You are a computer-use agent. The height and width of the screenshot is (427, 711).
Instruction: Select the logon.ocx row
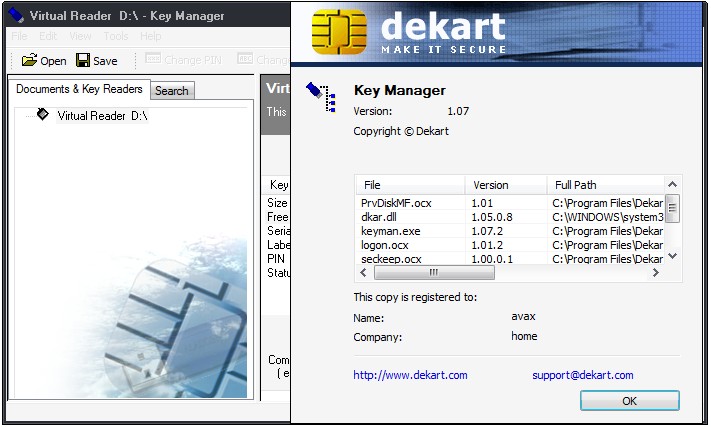click(x=510, y=245)
